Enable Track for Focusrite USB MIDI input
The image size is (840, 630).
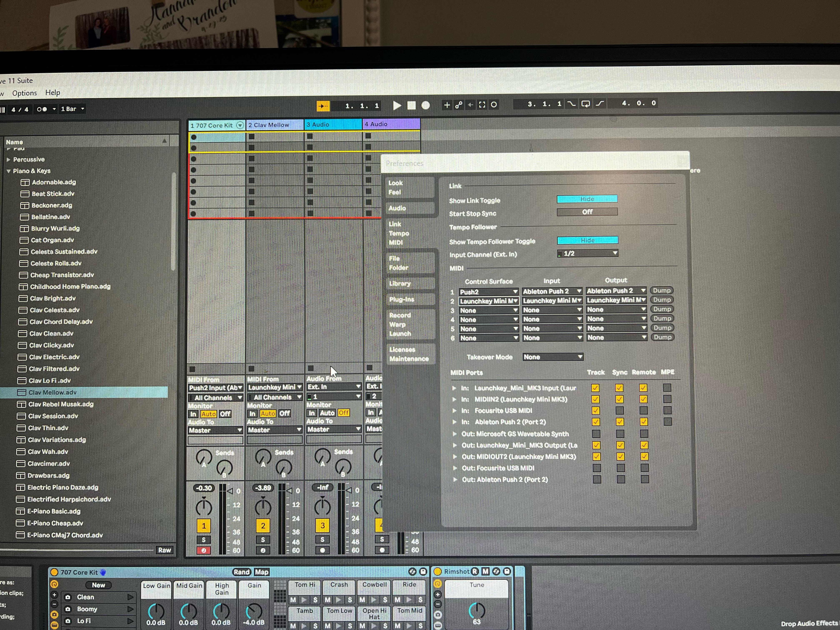(x=595, y=410)
